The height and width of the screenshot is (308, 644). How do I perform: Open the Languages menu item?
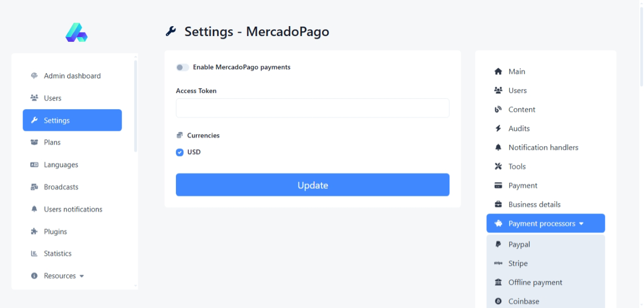[x=61, y=165]
